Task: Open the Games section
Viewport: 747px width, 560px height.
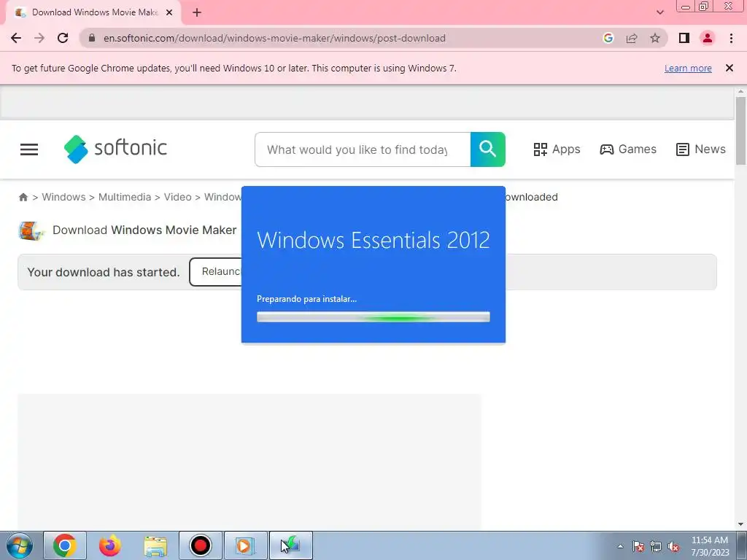Action: click(x=628, y=149)
